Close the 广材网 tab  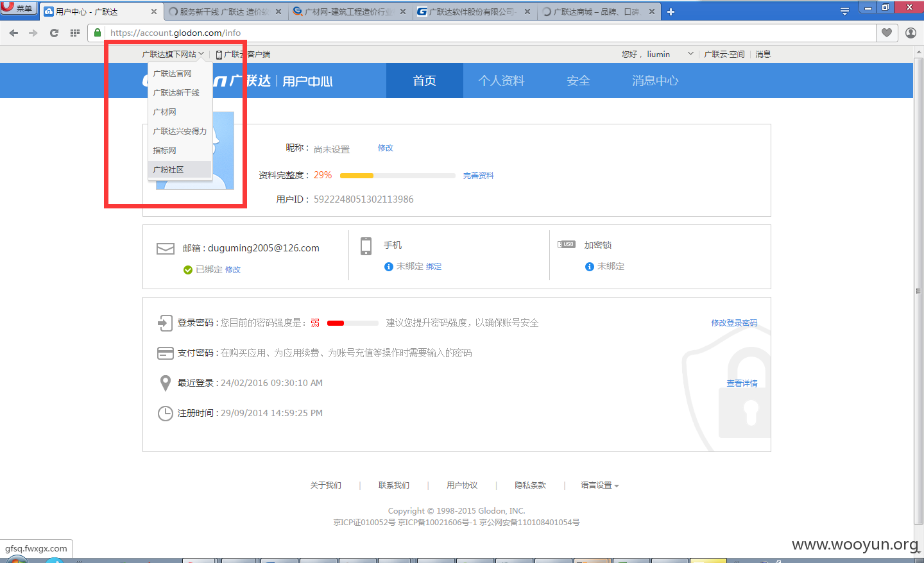click(x=403, y=12)
